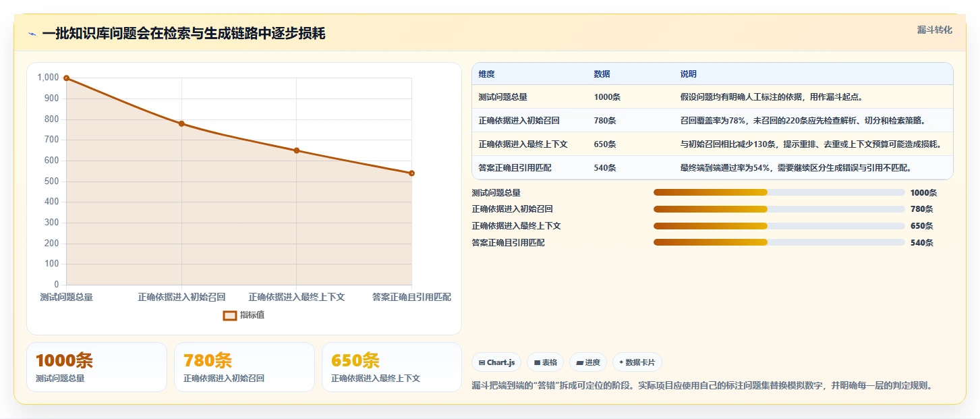
Task: Click the 540条 table data cell
Action: point(605,168)
